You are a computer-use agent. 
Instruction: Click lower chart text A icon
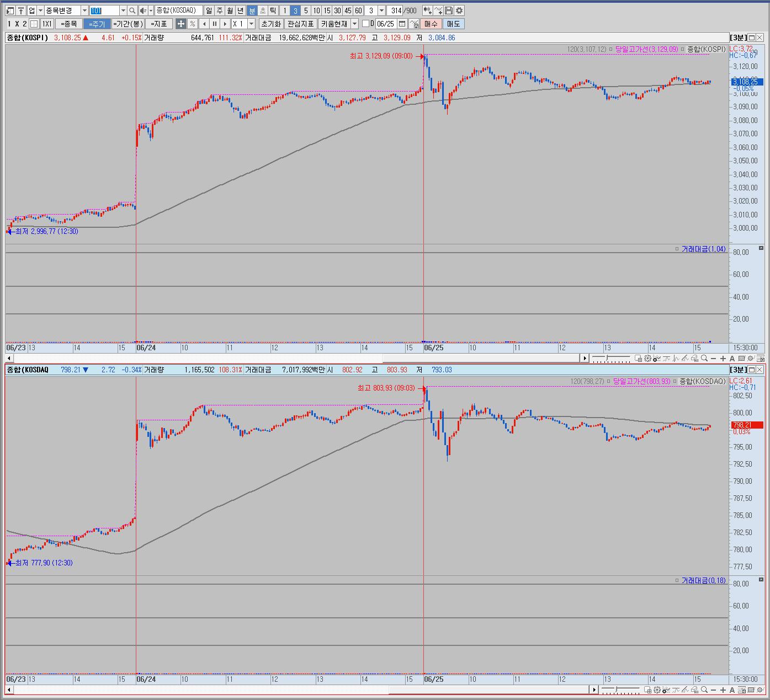click(x=732, y=690)
